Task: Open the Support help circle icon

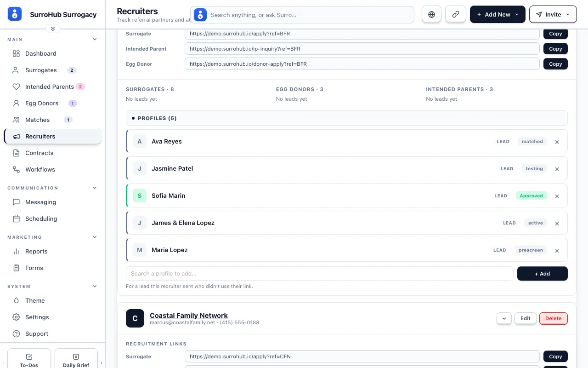Action: (x=16, y=334)
